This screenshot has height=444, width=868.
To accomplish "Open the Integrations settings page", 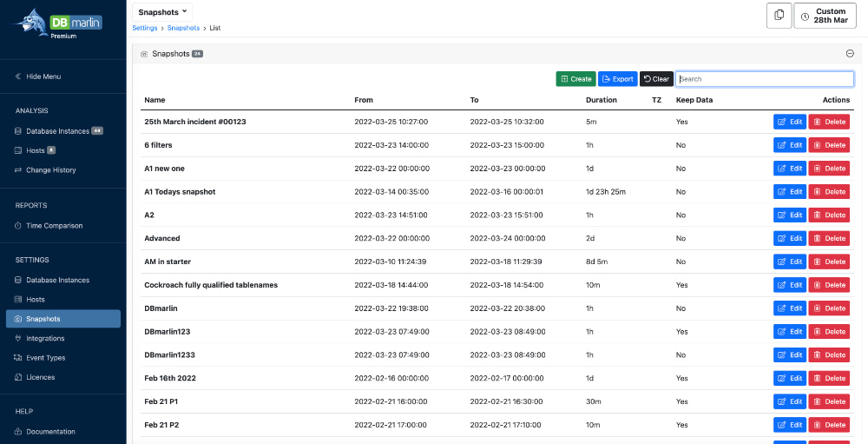I will tap(45, 339).
